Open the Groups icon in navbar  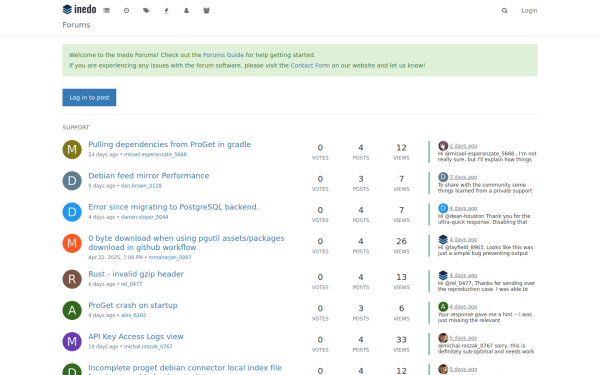206,10
